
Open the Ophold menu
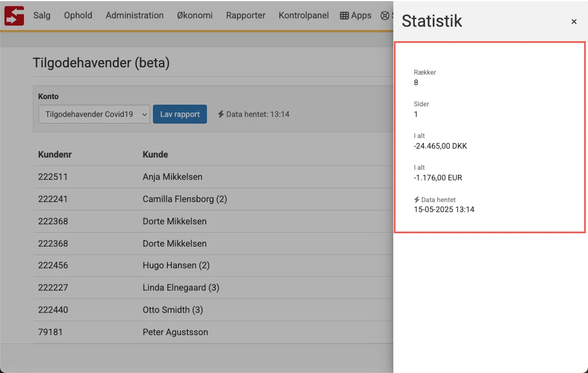click(77, 15)
